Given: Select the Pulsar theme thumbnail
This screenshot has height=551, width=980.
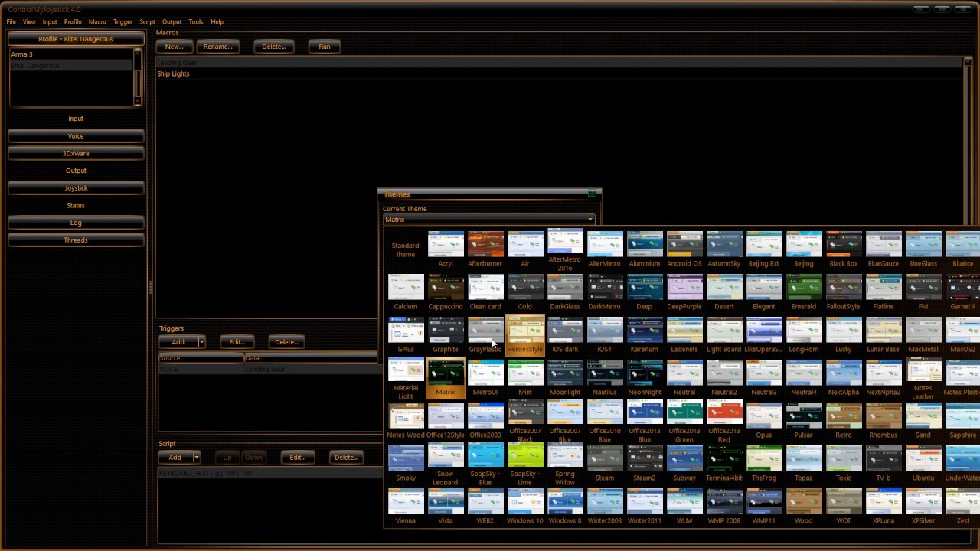Looking at the screenshot, I should pyautogui.click(x=804, y=421).
